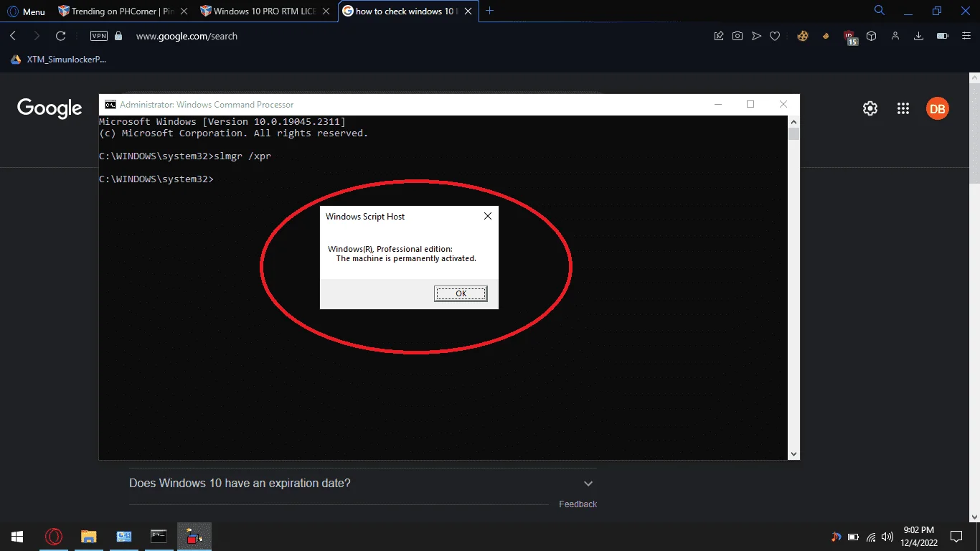Open the large cookie extension icon
The image size is (980, 551).
[803, 36]
